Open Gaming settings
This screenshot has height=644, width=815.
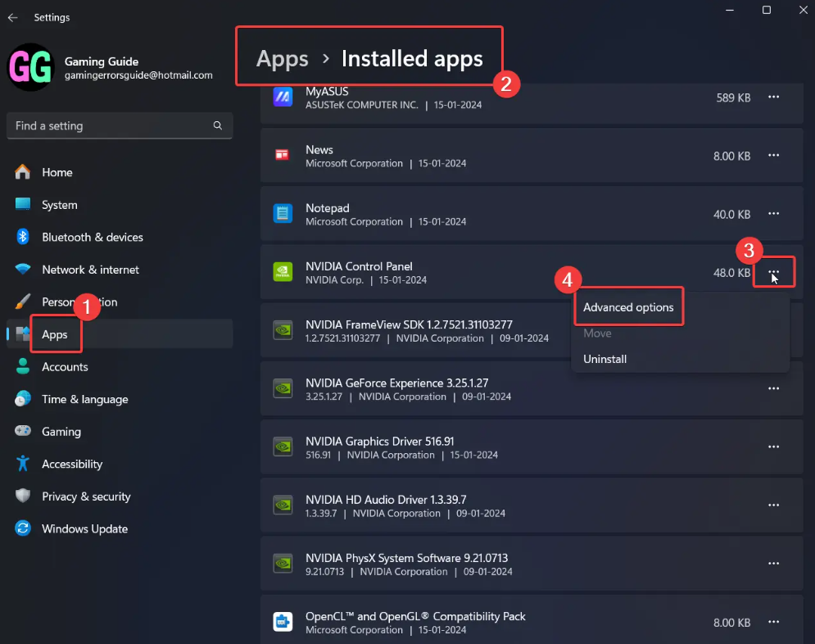(120, 432)
